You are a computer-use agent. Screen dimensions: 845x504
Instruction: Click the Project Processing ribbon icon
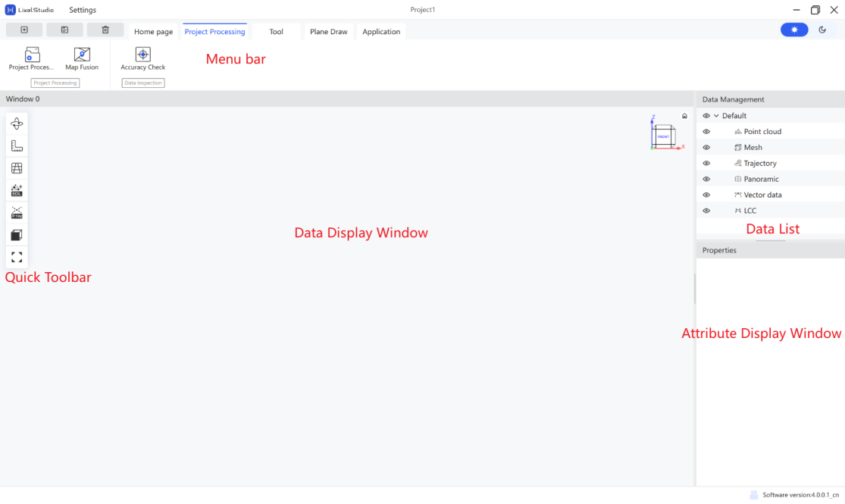(32, 58)
